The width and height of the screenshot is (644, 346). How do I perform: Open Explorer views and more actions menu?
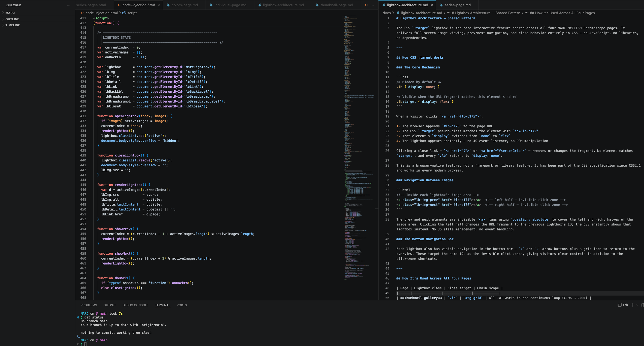click(x=69, y=5)
